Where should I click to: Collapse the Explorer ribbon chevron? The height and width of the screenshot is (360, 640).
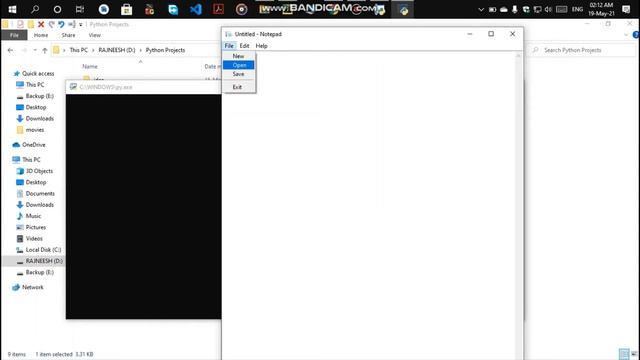pos(626,35)
